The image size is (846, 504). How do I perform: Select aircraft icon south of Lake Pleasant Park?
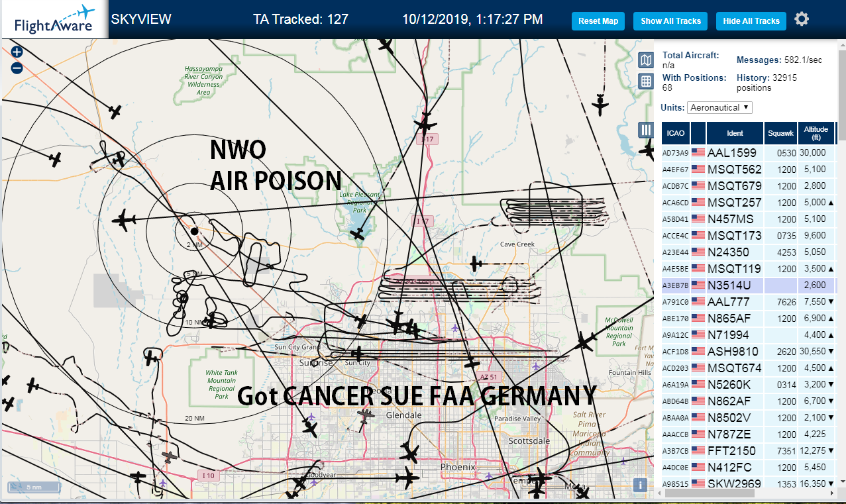pyautogui.click(x=358, y=234)
